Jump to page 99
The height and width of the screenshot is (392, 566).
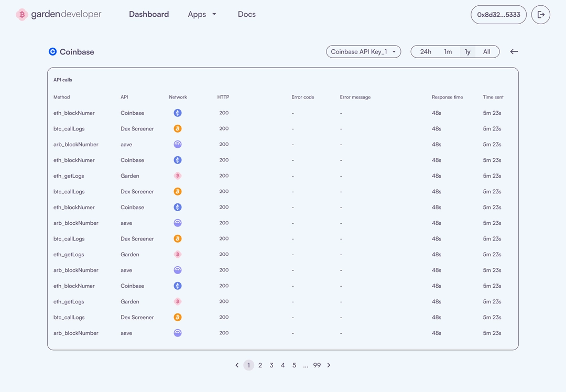click(x=317, y=365)
